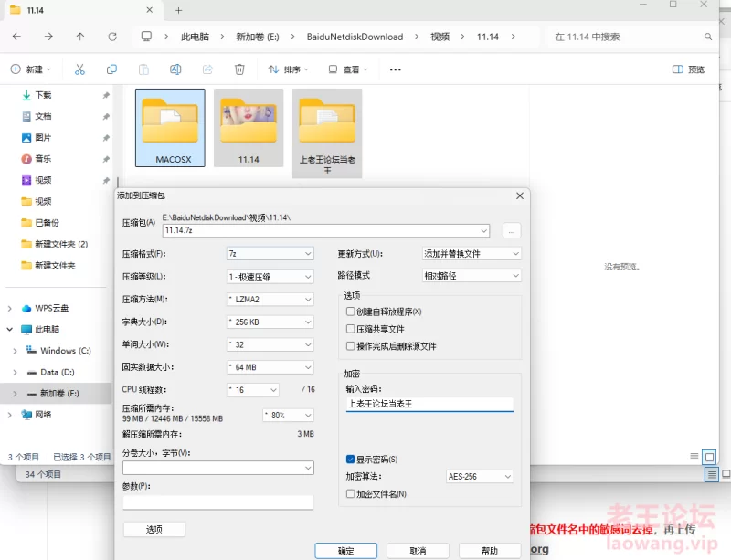The image size is (731, 560).
Task: Open 下载 in the sidebar
Action: (43, 95)
